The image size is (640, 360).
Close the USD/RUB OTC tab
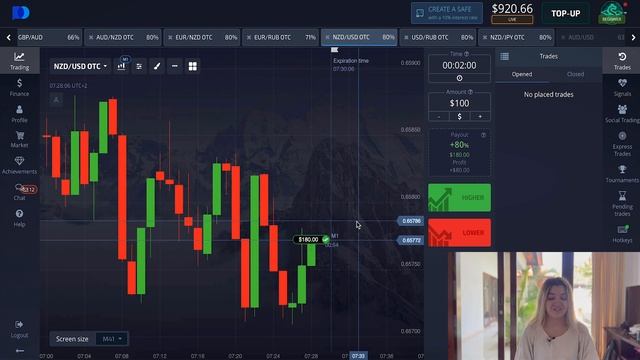click(x=406, y=38)
